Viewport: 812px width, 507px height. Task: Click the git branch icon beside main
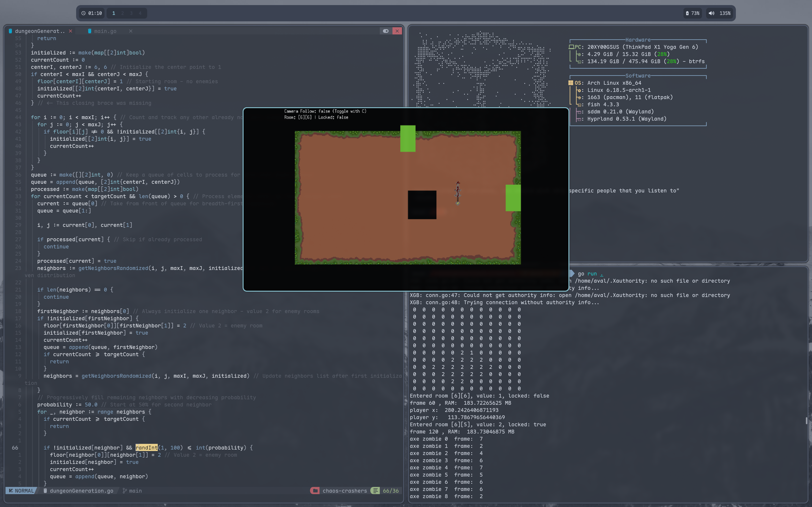tap(125, 491)
